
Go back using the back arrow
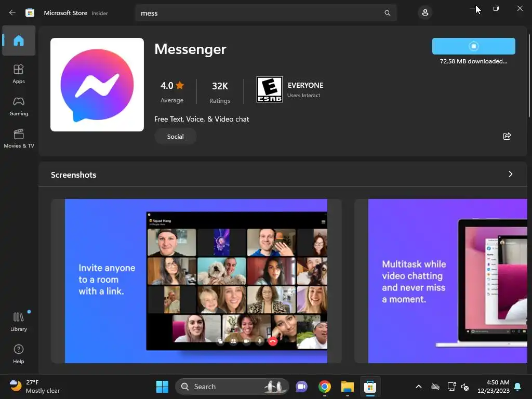[x=12, y=13]
